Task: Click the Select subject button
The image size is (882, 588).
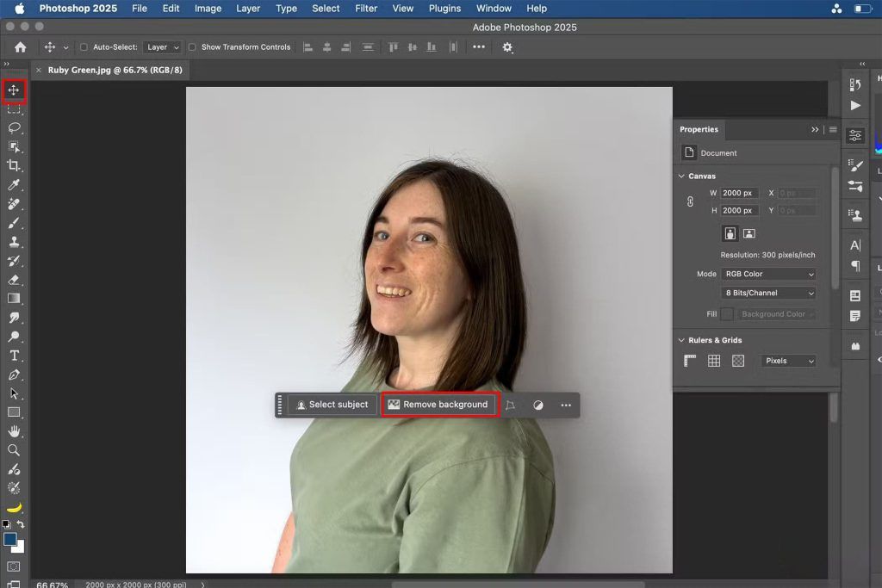Action: point(332,405)
